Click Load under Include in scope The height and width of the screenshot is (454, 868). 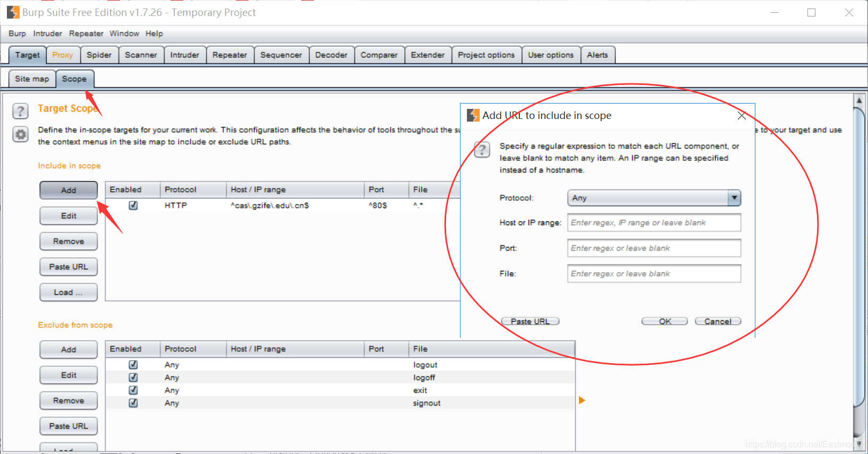pos(69,292)
